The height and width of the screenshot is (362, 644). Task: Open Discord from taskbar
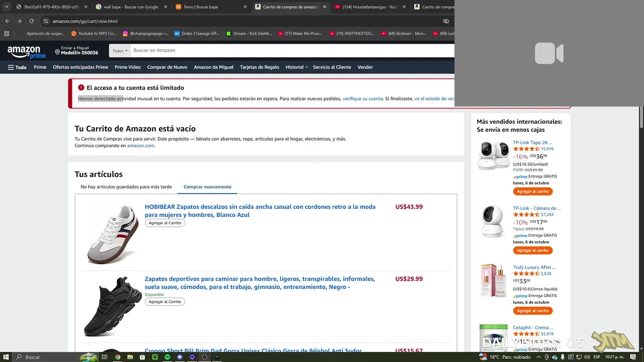180,357
